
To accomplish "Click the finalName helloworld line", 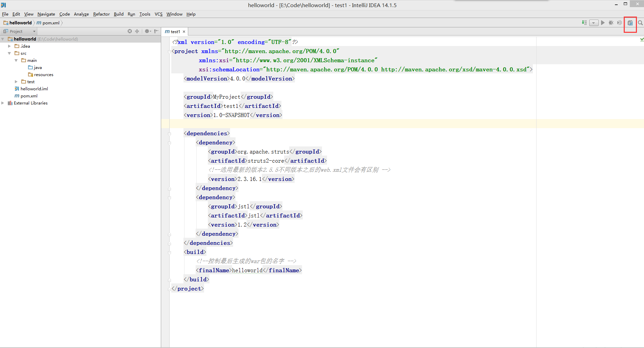I will pyautogui.click(x=249, y=271).
